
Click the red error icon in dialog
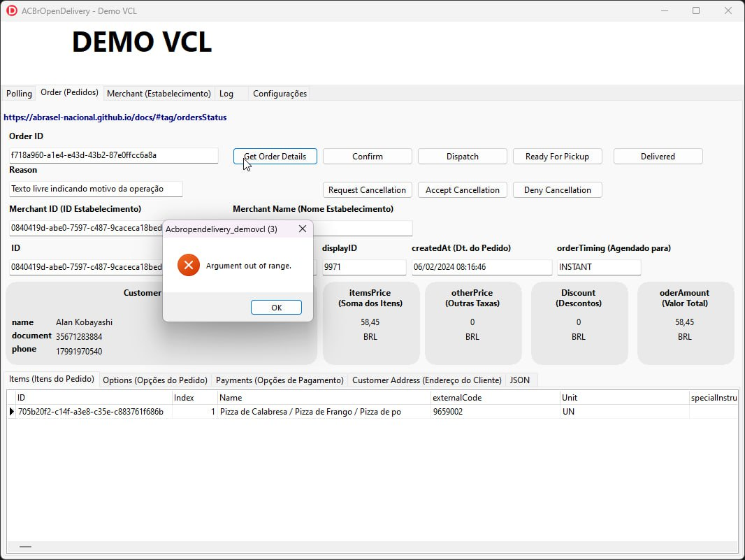click(189, 265)
